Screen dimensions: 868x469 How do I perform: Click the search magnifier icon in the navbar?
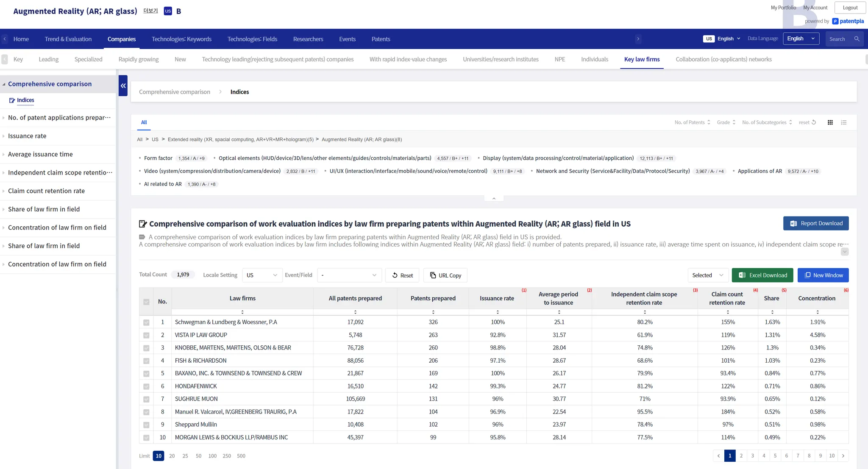coord(857,39)
